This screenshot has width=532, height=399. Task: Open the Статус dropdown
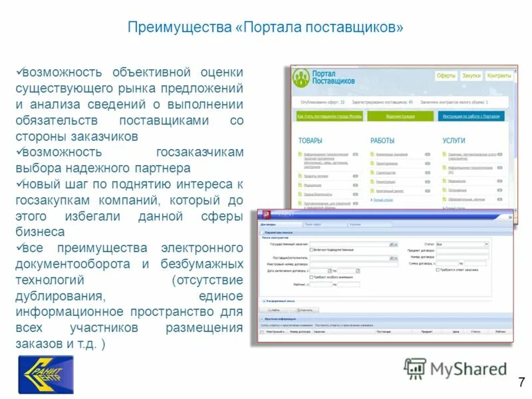[486, 244]
